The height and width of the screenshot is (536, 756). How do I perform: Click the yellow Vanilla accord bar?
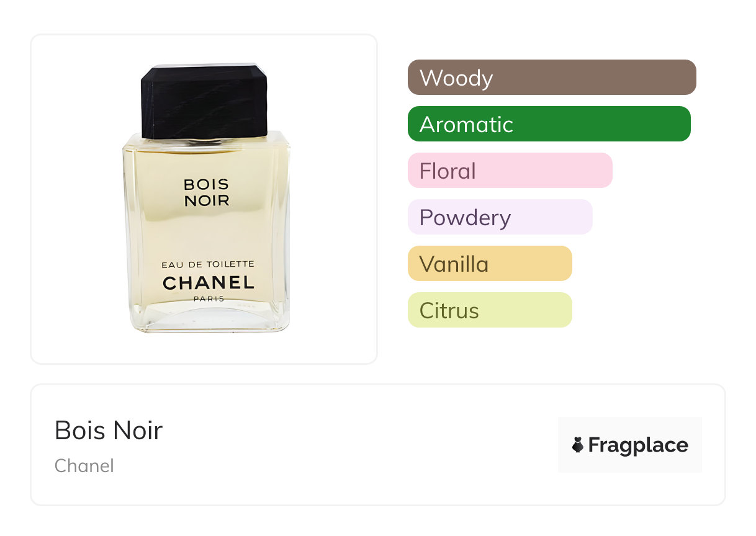coord(489,264)
